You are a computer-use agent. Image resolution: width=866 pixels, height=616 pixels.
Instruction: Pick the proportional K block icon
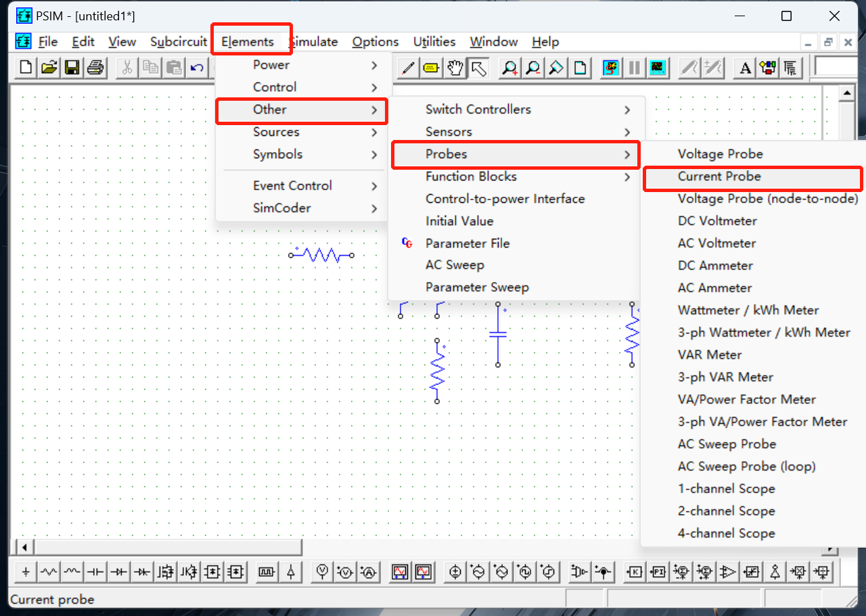click(x=635, y=572)
